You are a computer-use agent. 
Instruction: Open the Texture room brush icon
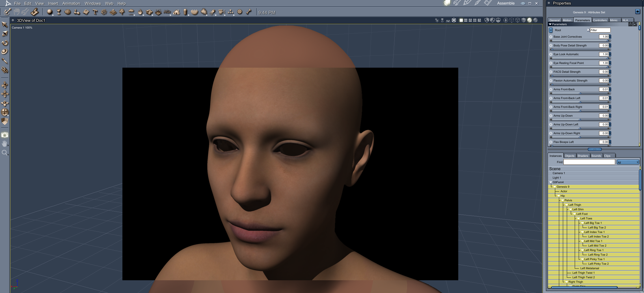477,3
